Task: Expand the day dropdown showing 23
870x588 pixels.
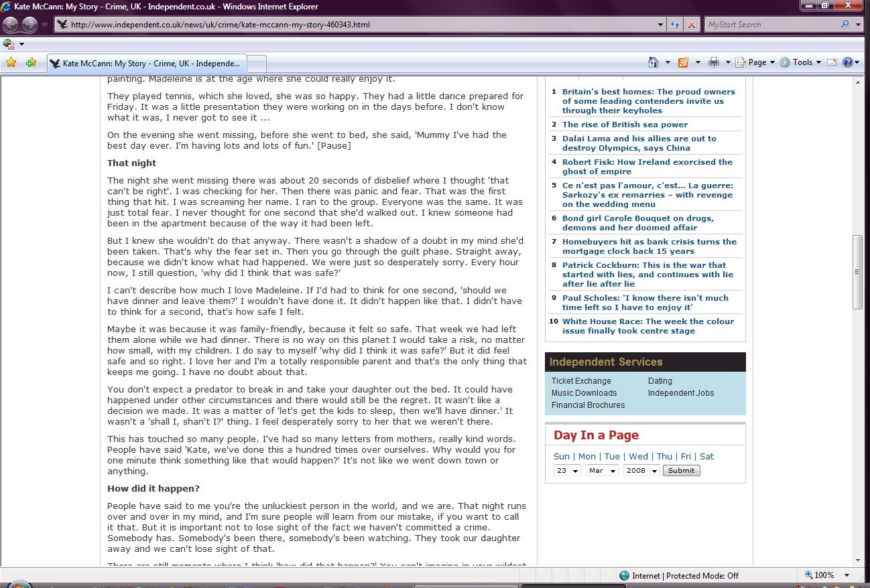Action: pyautogui.click(x=567, y=471)
